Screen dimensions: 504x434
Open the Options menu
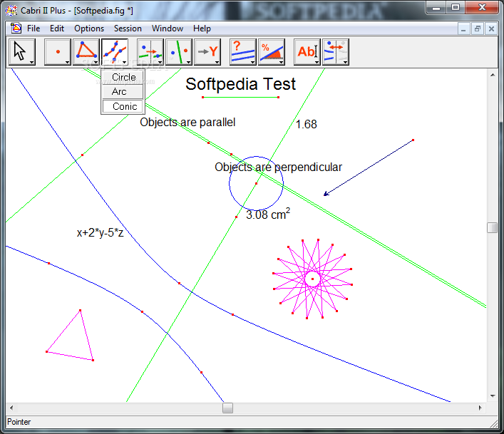pos(89,29)
